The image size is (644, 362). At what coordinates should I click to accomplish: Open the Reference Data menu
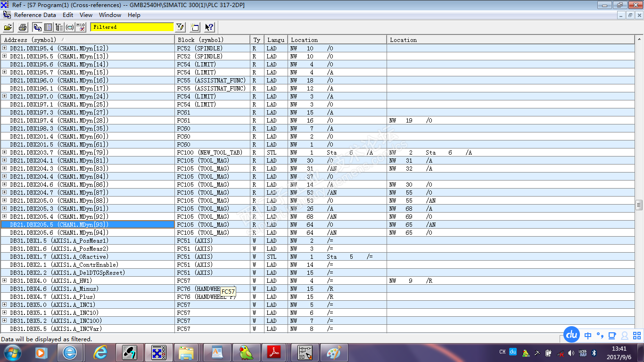coord(35,15)
